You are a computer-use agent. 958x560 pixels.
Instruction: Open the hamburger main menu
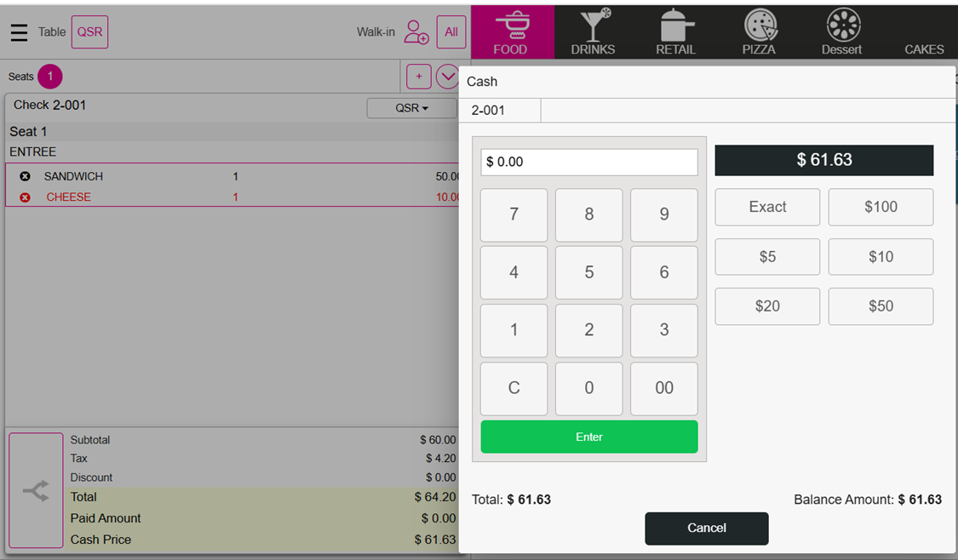(19, 32)
